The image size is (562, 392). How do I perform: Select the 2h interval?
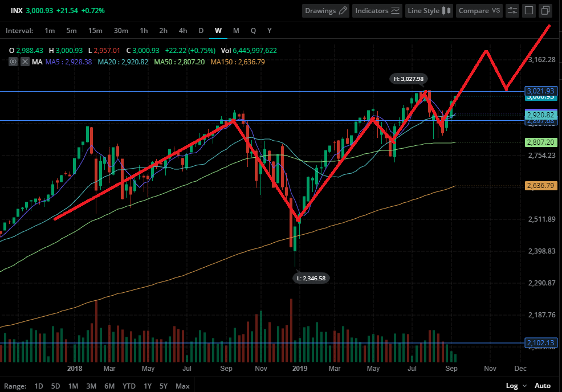pyautogui.click(x=163, y=31)
